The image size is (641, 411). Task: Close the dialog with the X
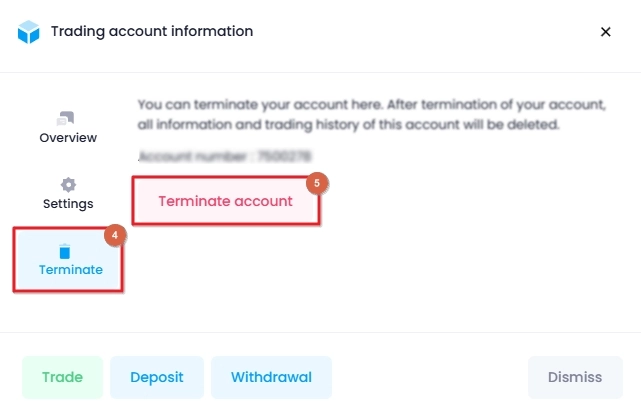pos(605,32)
